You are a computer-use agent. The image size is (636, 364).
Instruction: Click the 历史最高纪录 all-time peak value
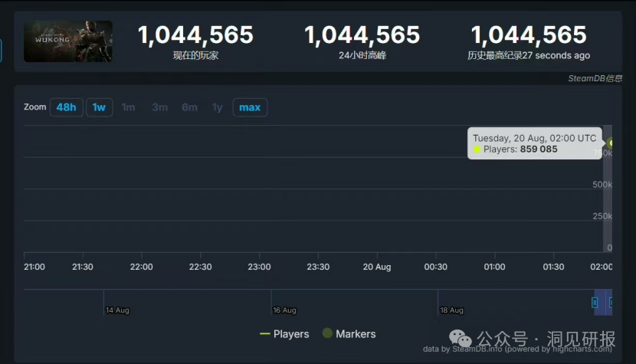coord(529,34)
